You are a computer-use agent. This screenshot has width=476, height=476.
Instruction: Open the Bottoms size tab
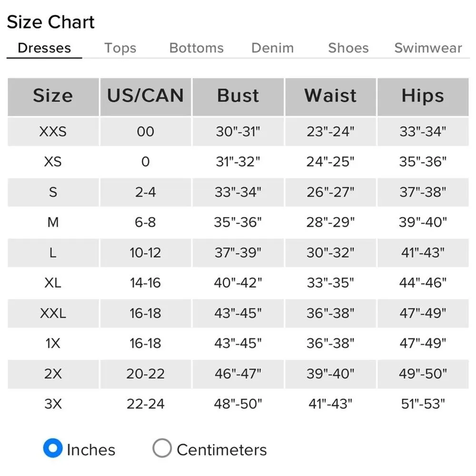[196, 48]
